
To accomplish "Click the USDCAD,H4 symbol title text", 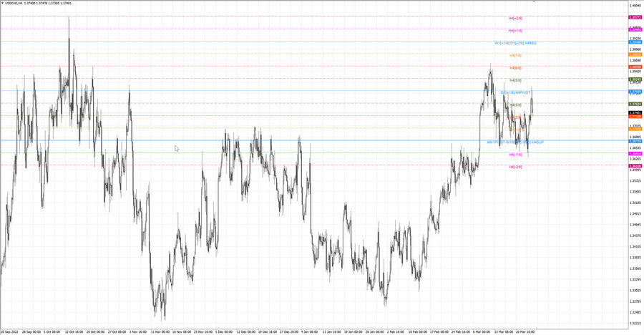I will [x=14, y=4].
